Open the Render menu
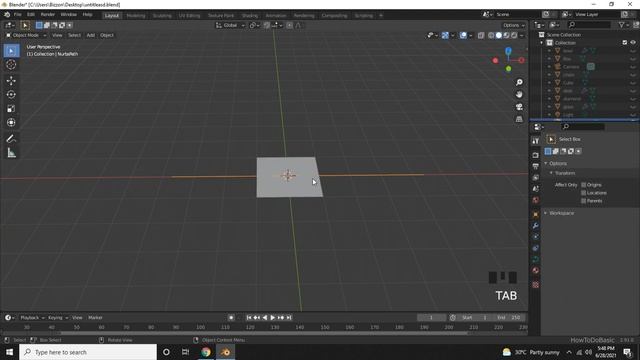This screenshot has width=640, height=360. [48, 15]
